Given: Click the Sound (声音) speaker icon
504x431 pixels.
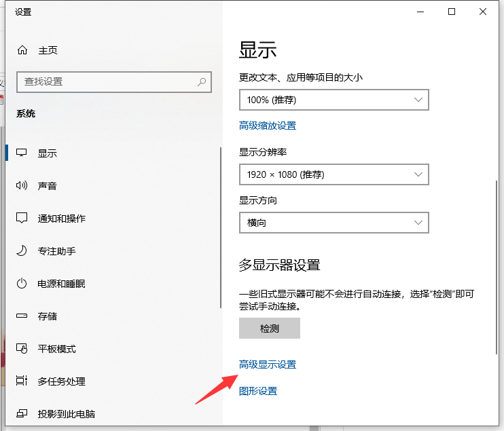Looking at the screenshot, I should pyautogui.click(x=22, y=186).
